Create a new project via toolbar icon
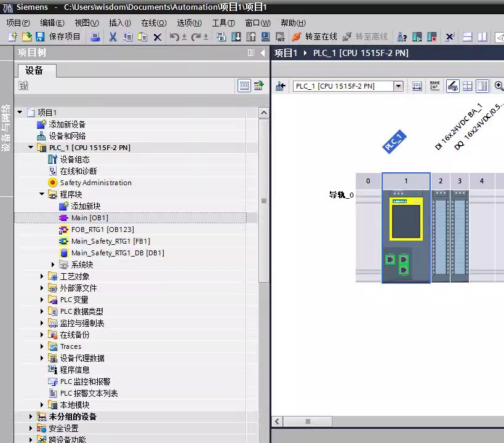Screen dimensions: 504x443 point(12,37)
